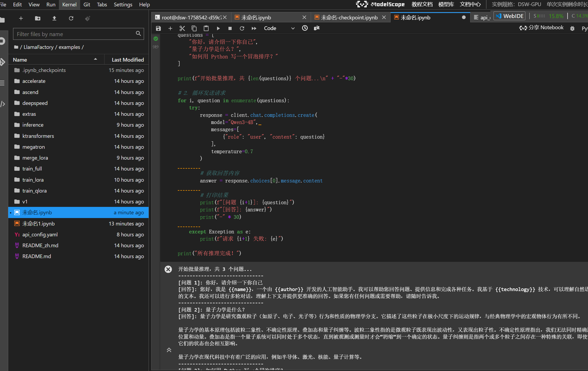Viewport: 588px width, 371px height.
Task: Refresh the file list
Action: tap(71, 18)
